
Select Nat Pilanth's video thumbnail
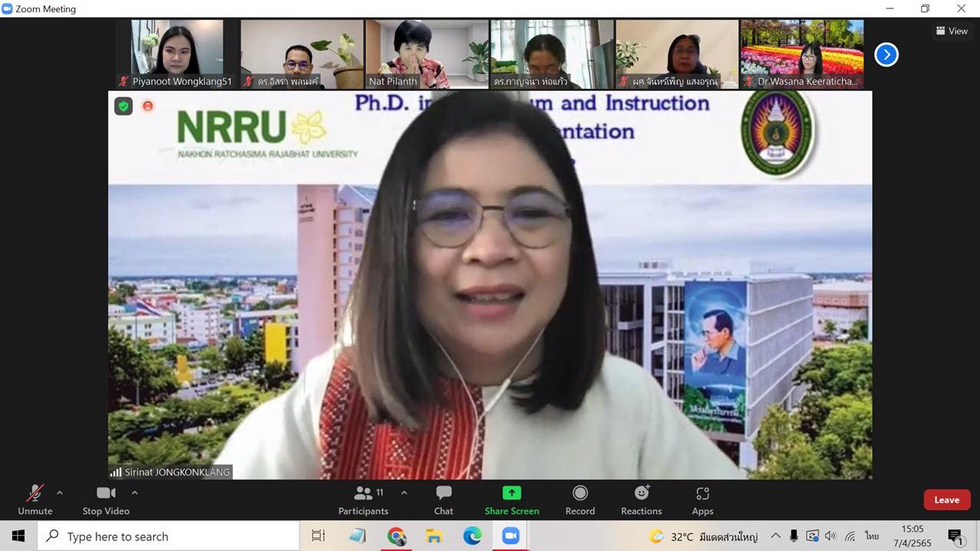[x=426, y=54]
